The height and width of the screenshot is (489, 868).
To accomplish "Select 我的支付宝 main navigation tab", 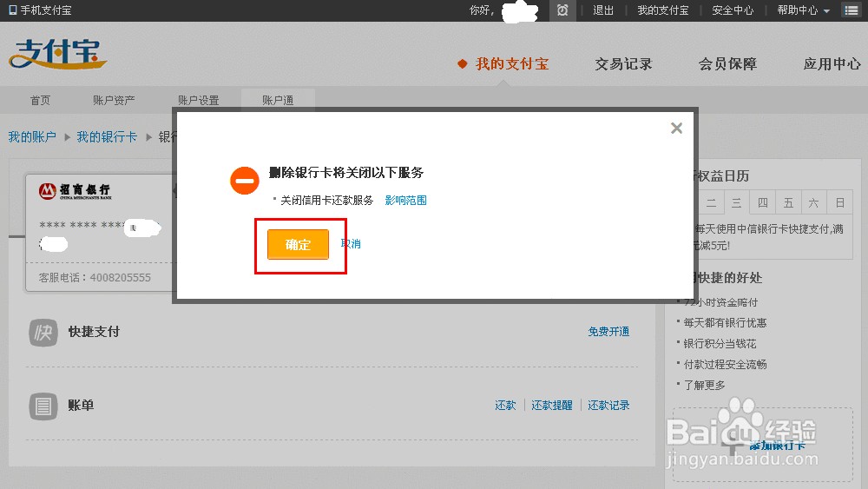I will pos(511,63).
